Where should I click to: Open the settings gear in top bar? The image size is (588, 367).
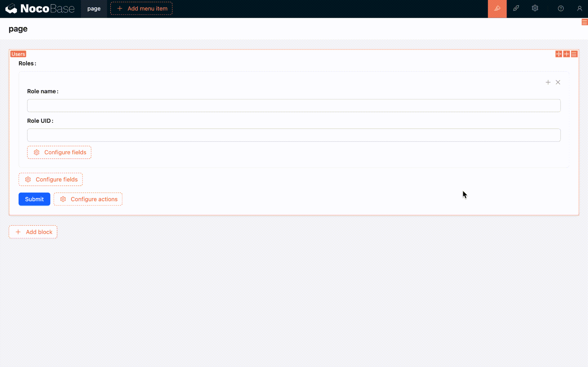tap(535, 9)
